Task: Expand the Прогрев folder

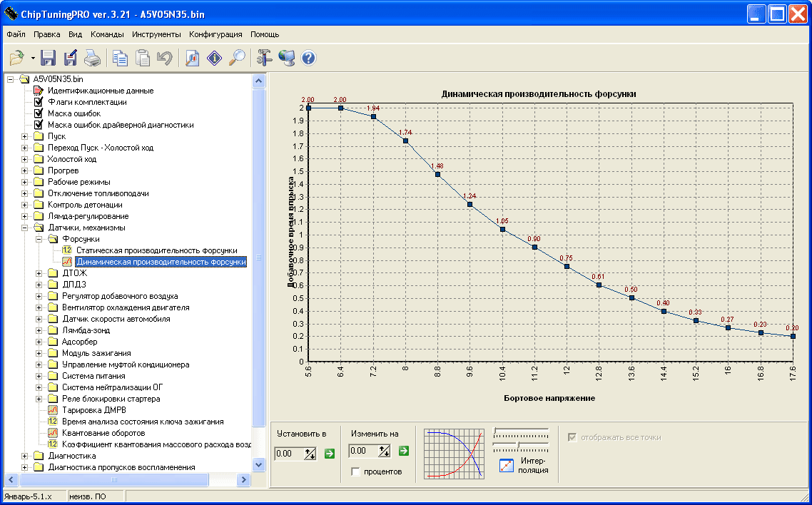Action: coord(24,170)
